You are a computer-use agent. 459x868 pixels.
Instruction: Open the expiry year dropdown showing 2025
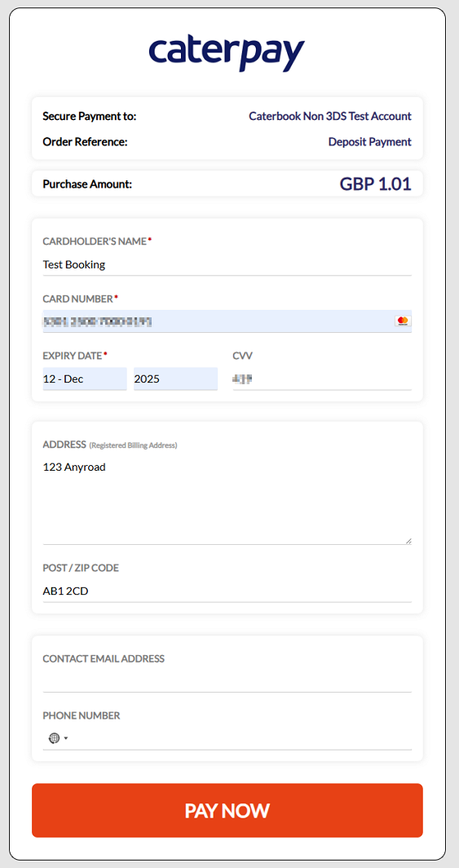click(x=175, y=379)
